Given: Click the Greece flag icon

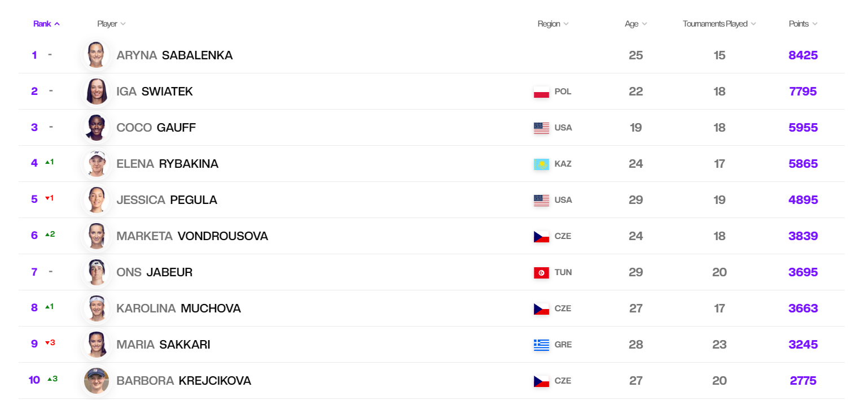Looking at the screenshot, I should click(x=541, y=345).
